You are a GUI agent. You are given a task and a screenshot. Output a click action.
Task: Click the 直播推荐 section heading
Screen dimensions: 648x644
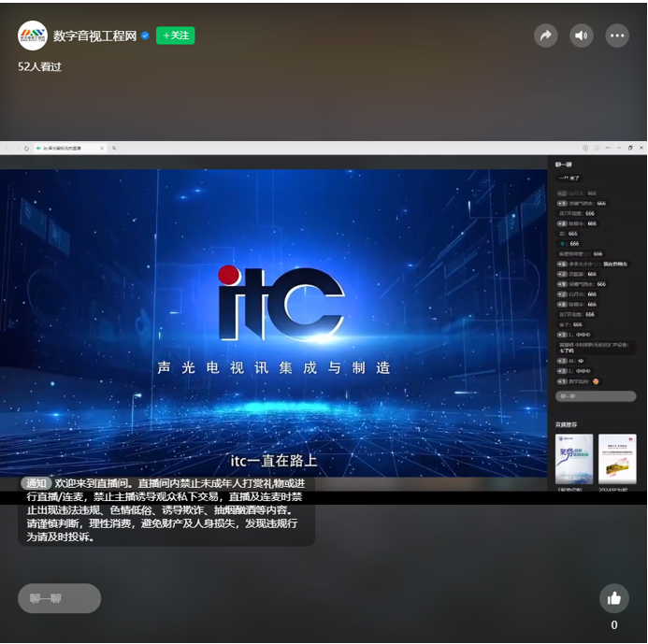(x=568, y=424)
